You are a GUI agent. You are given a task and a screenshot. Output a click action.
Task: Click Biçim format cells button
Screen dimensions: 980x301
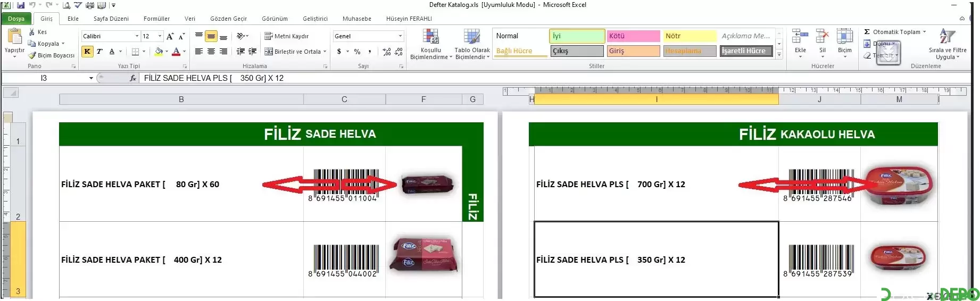click(x=845, y=43)
